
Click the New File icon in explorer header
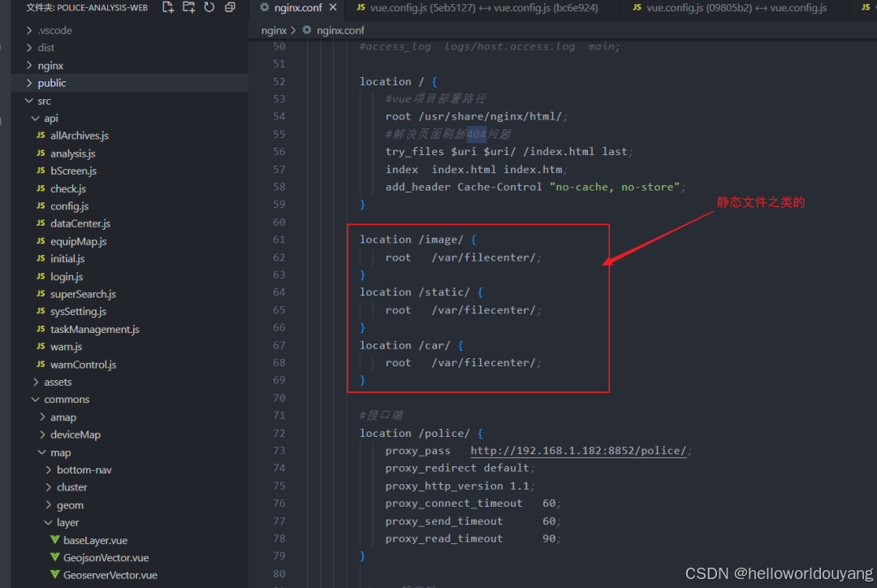point(168,7)
